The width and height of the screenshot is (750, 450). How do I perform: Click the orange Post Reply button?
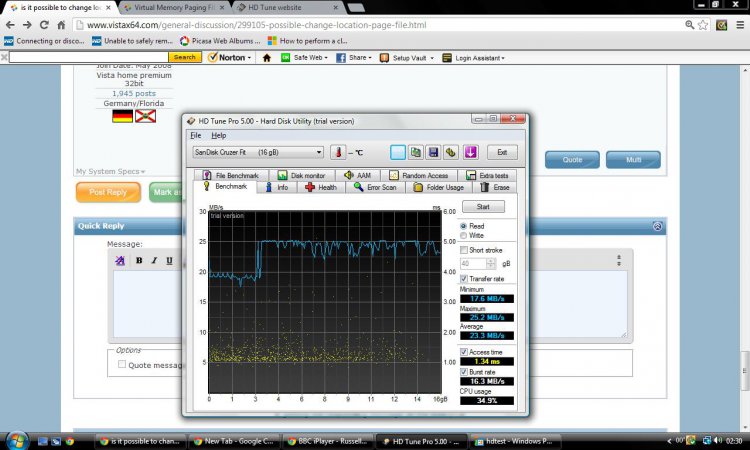point(108,192)
